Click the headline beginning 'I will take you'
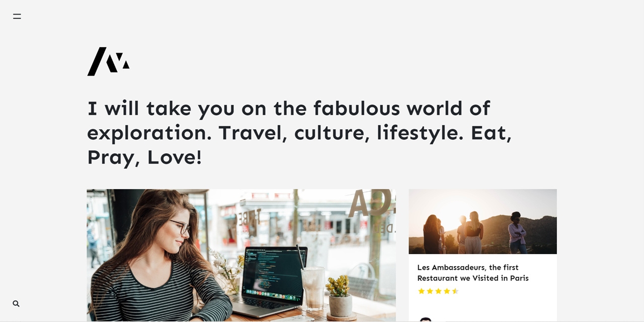This screenshot has width=644, height=322. pos(299,132)
